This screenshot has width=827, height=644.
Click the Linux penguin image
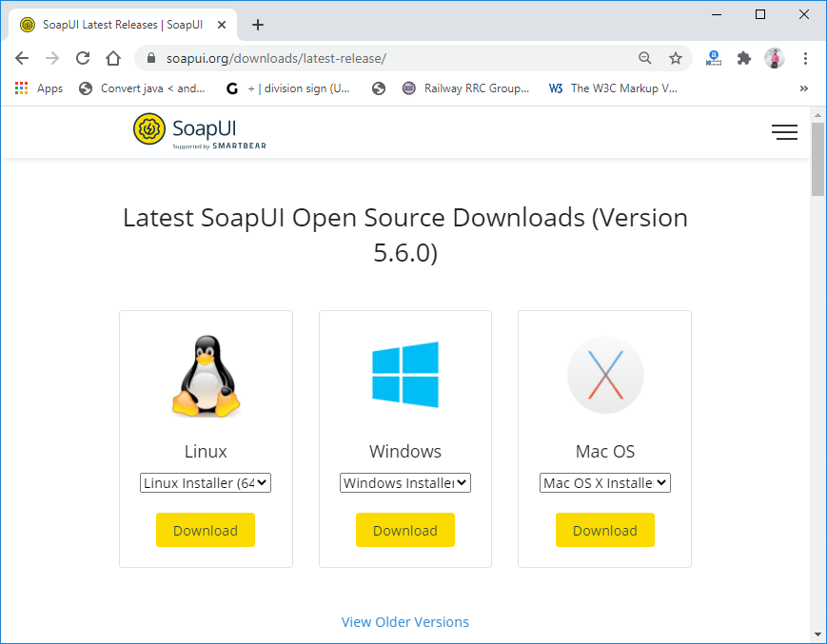(x=206, y=377)
